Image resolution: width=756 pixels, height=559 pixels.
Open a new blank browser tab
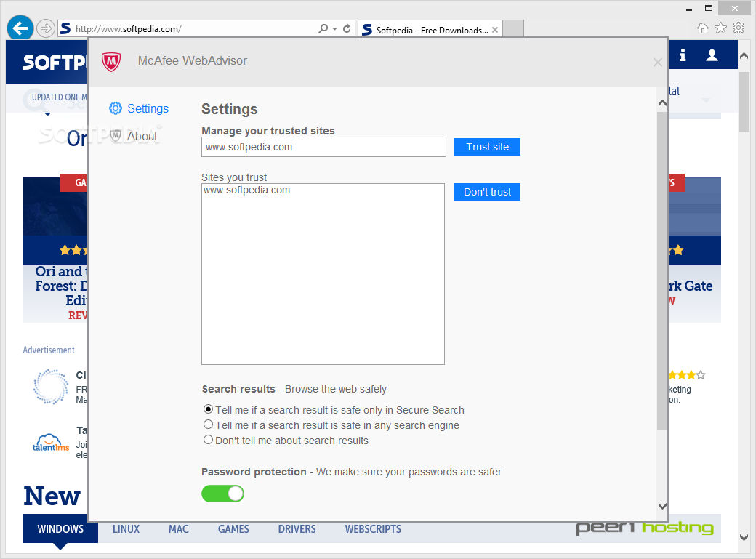click(x=513, y=29)
